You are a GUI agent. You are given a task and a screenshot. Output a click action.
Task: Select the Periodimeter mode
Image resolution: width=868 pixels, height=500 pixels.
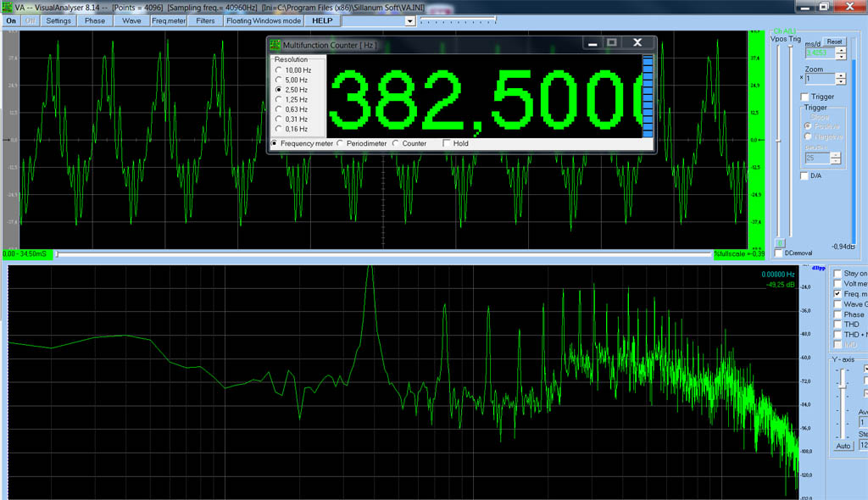click(341, 143)
